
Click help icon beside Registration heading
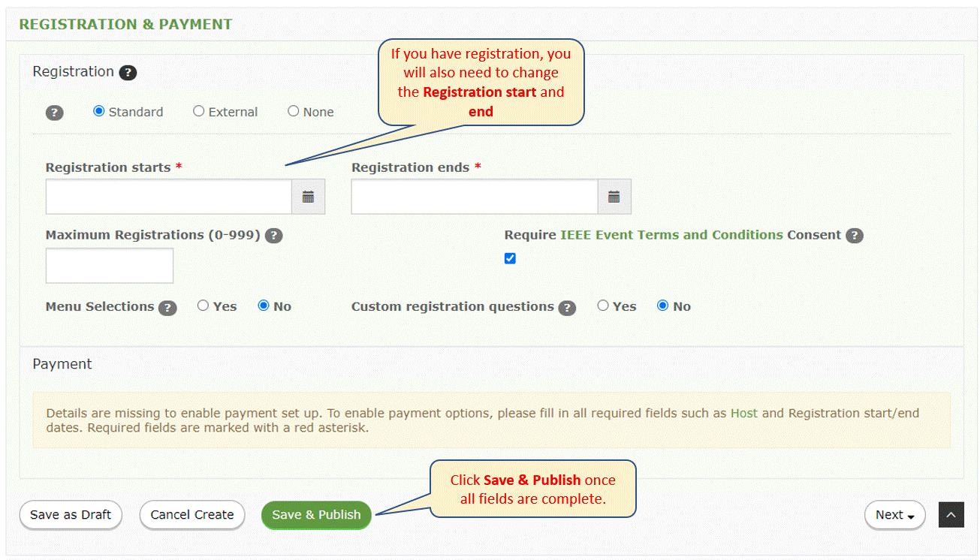[128, 73]
